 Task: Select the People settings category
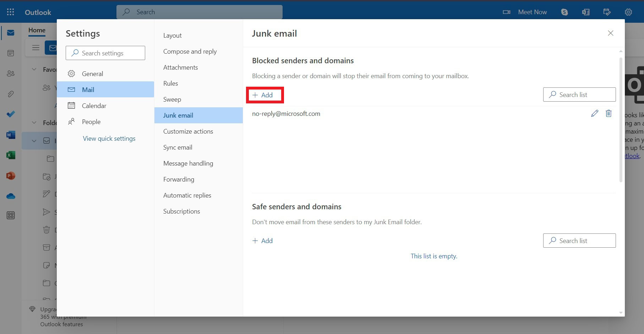point(105,122)
